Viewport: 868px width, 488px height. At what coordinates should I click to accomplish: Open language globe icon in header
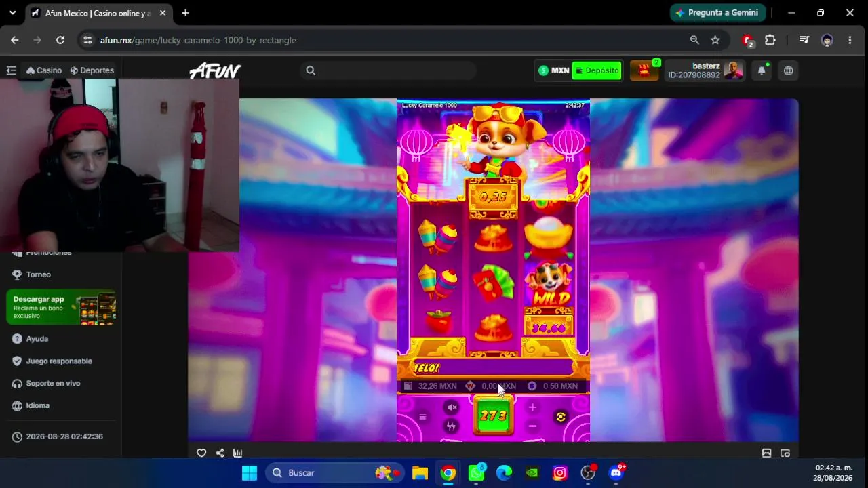pos(788,70)
